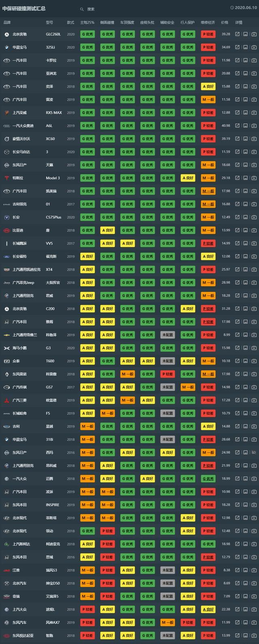The width and height of the screenshot is (259, 644).
Task: Sort by 型号 column header
Action: point(50,23)
